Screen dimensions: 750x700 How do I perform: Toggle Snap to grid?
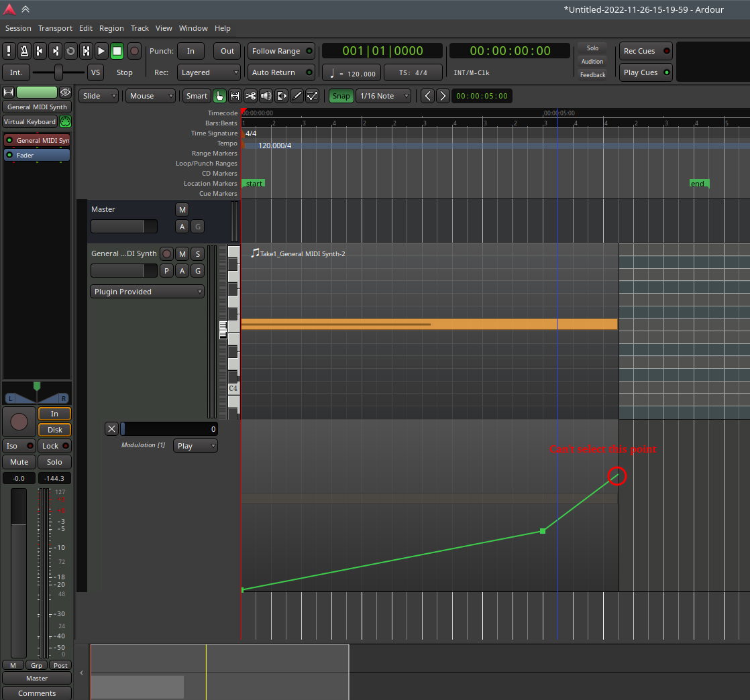pos(341,96)
